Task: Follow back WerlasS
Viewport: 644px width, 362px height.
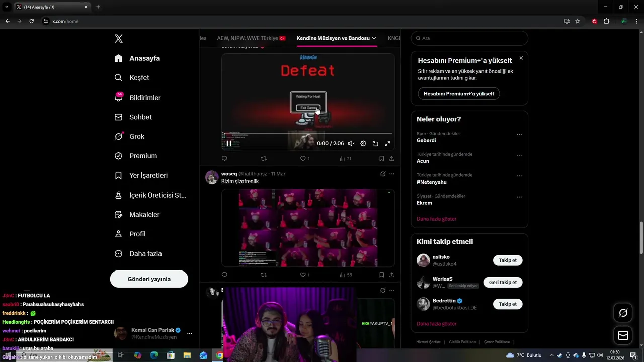Action: (503, 282)
